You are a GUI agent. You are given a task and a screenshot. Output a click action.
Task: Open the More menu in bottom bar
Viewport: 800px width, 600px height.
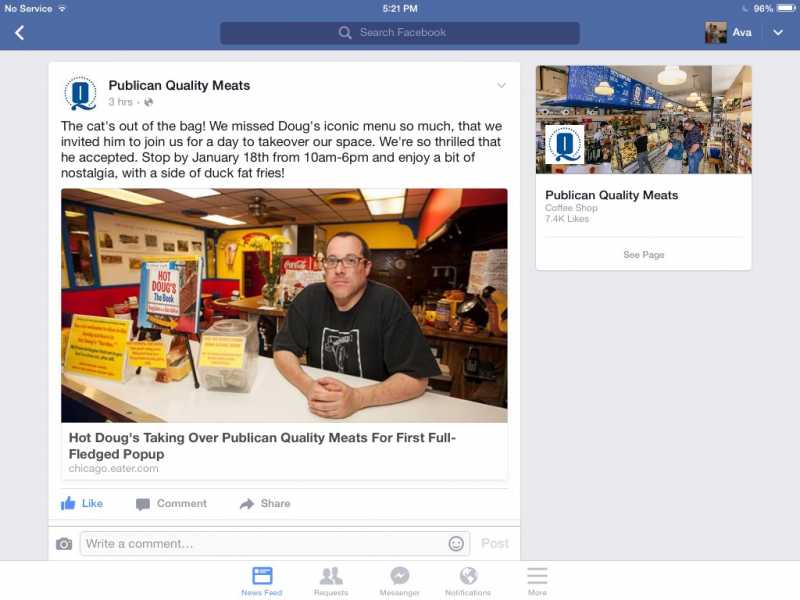(x=537, y=581)
